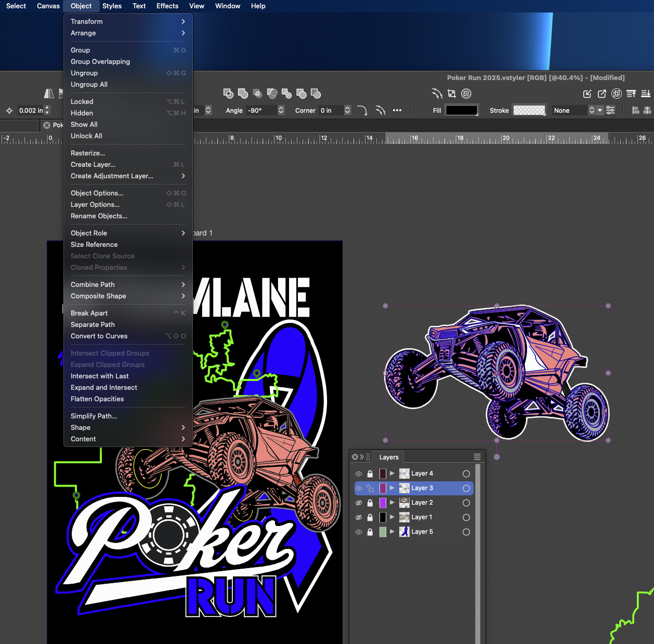Open the Transform submenu
Screen dimensions: 654x644
pyautogui.click(x=127, y=21)
